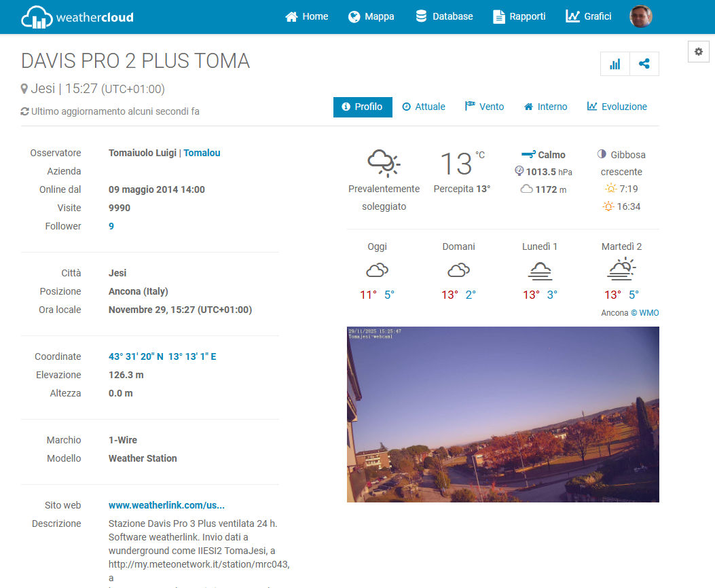Image resolution: width=715 pixels, height=588 pixels.
Task: Click the current weather partly sunny icon
Action: (384, 164)
